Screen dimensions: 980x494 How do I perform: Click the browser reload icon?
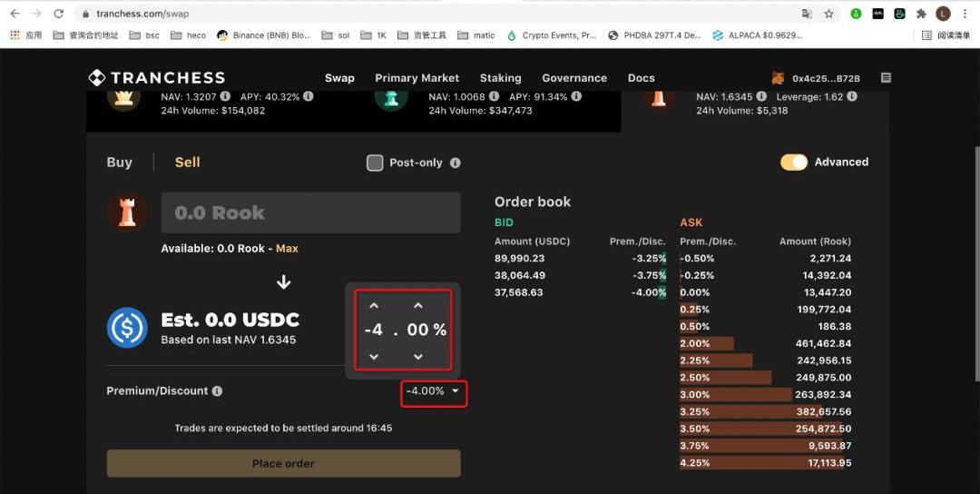pyautogui.click(x=59, y=14)
